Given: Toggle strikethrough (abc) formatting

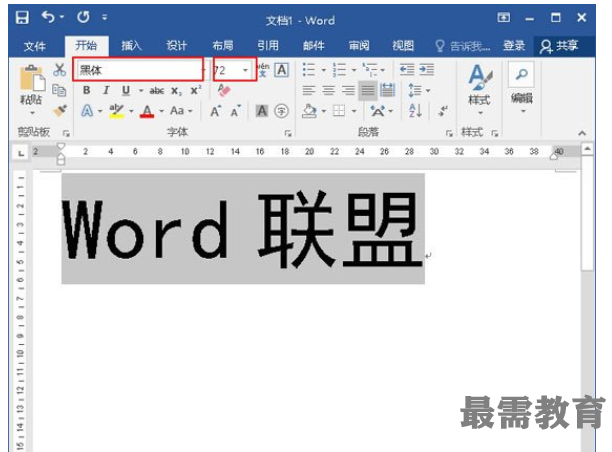Looking at the screenshot, I should click(157, 91).
